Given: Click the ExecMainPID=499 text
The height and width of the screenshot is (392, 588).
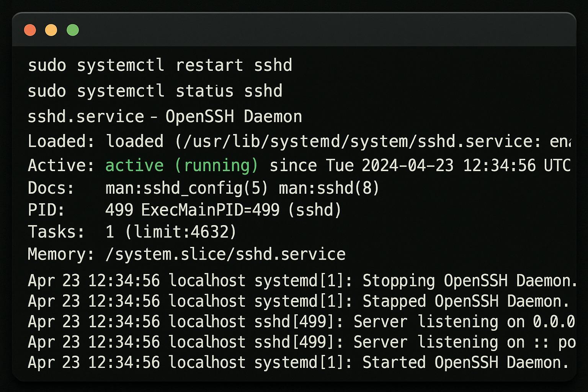Looking at the screenshot, I should point(211,210).
